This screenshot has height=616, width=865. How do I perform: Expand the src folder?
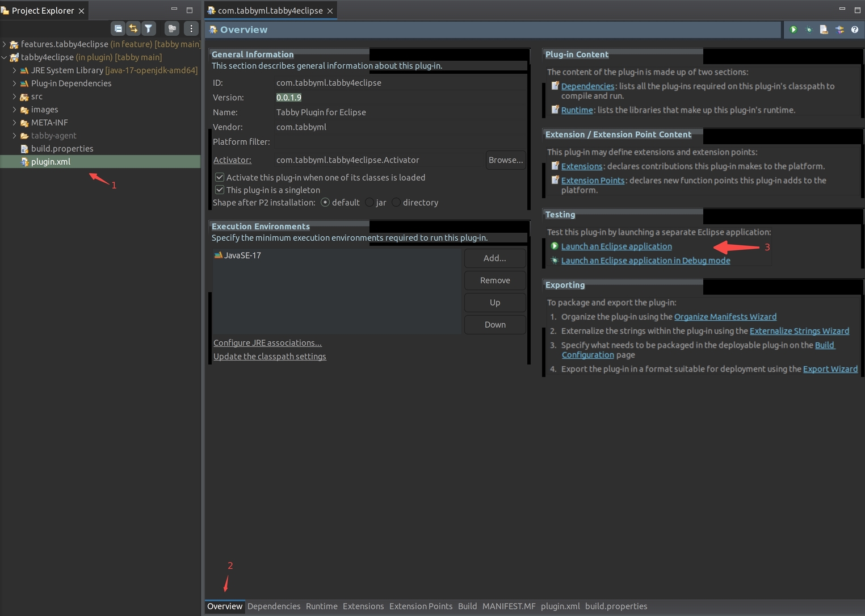pos(14,96)
